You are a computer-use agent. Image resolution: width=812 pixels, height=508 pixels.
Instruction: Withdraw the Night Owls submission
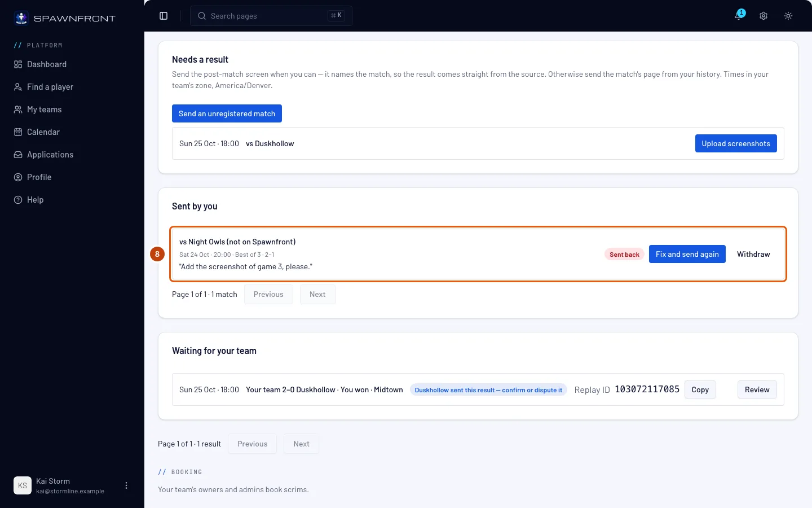pos(753,254)
